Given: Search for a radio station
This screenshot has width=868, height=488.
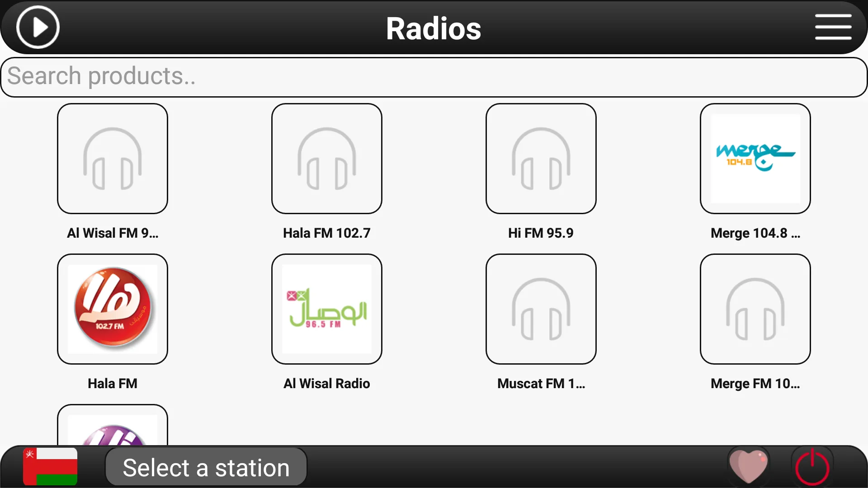Looking at the screenshot, I should point(434,75).
